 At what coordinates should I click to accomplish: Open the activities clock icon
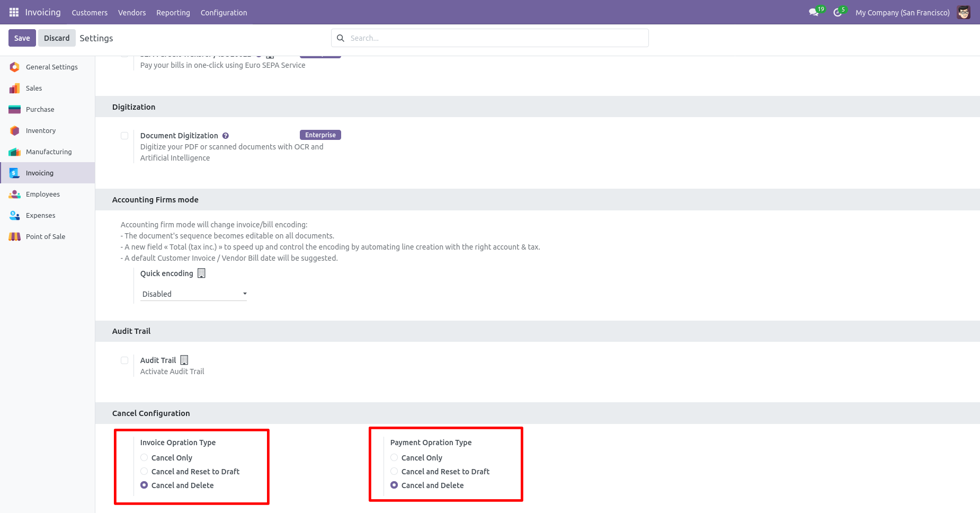pyautogui.click(x=838, y=12)
